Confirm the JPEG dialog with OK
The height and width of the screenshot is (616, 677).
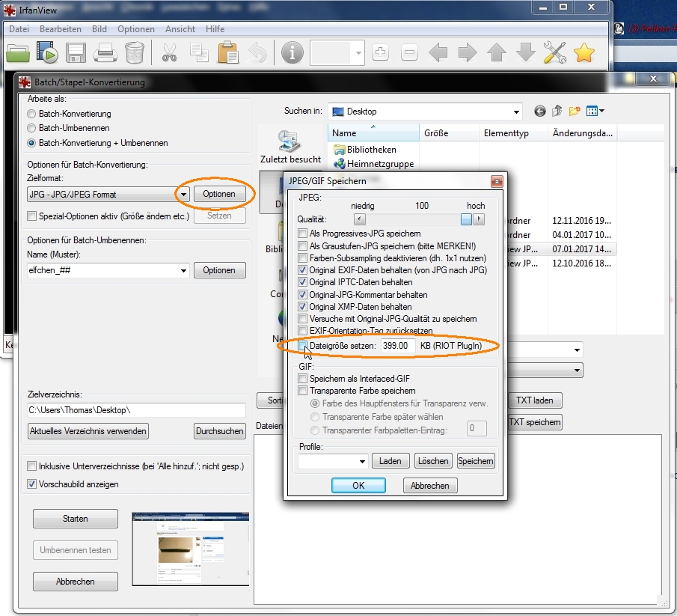[358, 486]
